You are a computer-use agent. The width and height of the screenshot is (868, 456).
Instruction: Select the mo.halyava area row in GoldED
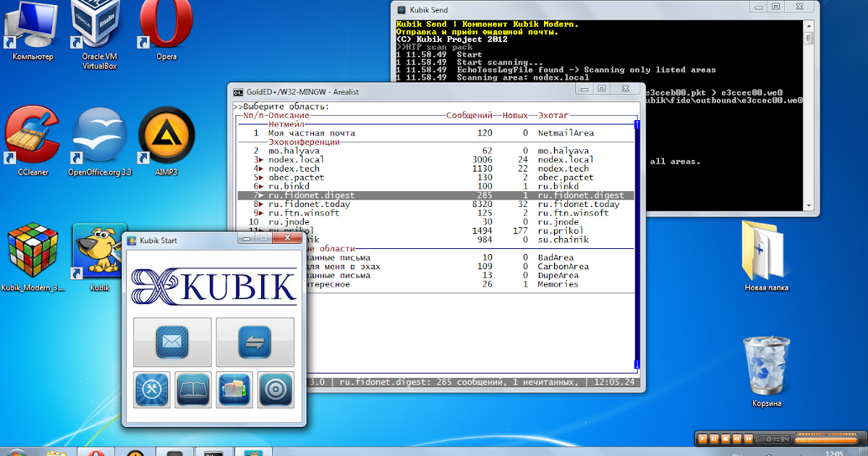click(435, 151)
